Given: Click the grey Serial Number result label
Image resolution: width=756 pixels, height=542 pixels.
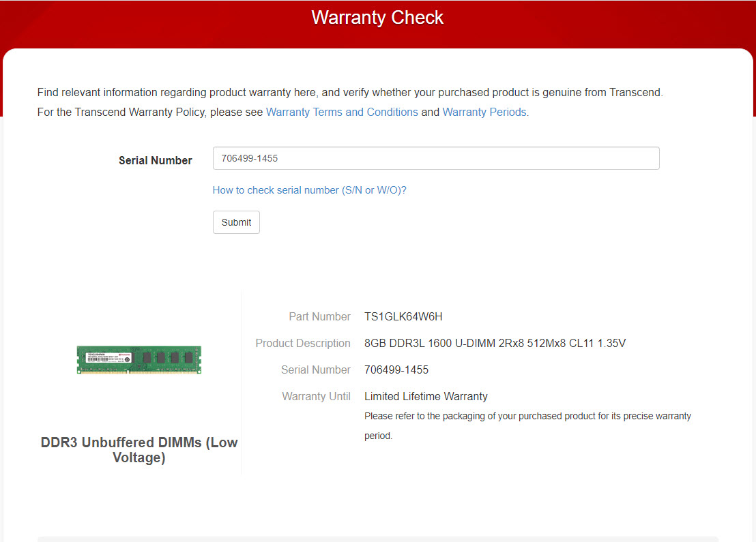Looking at the screenshot, I should [315, 370].
